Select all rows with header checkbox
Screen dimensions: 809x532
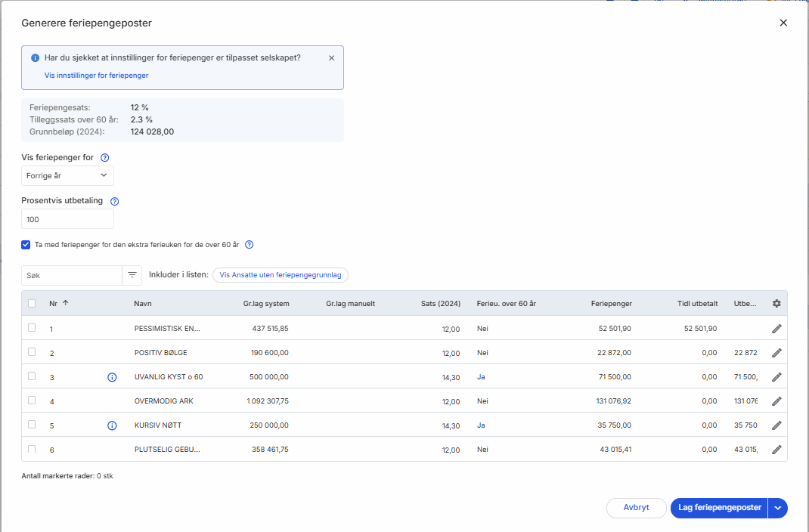point(32,304)
